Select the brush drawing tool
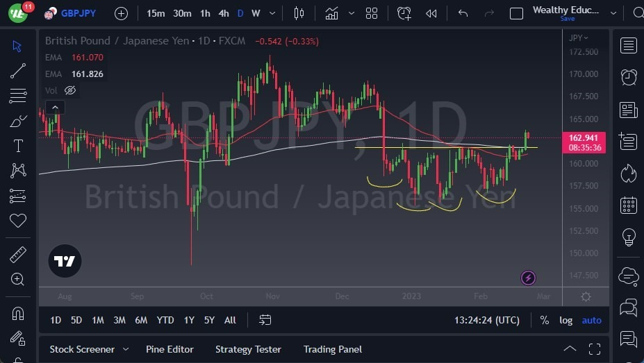644x363 pixels. pyautogui.click(x=17, y=121)
